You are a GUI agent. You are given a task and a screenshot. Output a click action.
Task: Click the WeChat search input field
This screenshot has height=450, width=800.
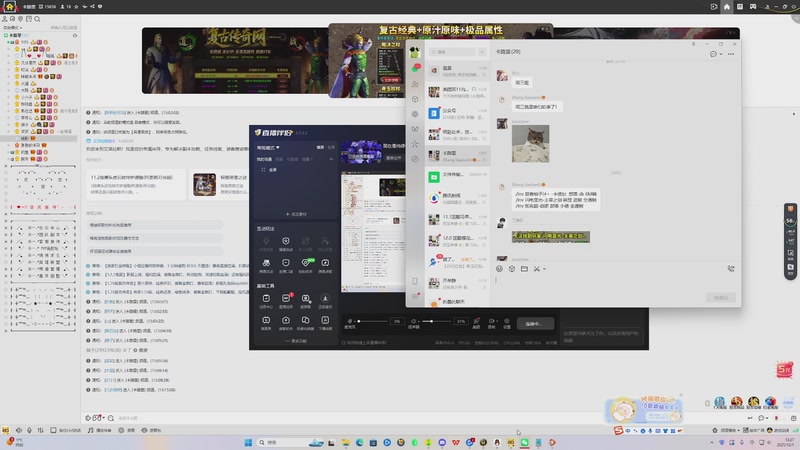(x=453, y=52)
